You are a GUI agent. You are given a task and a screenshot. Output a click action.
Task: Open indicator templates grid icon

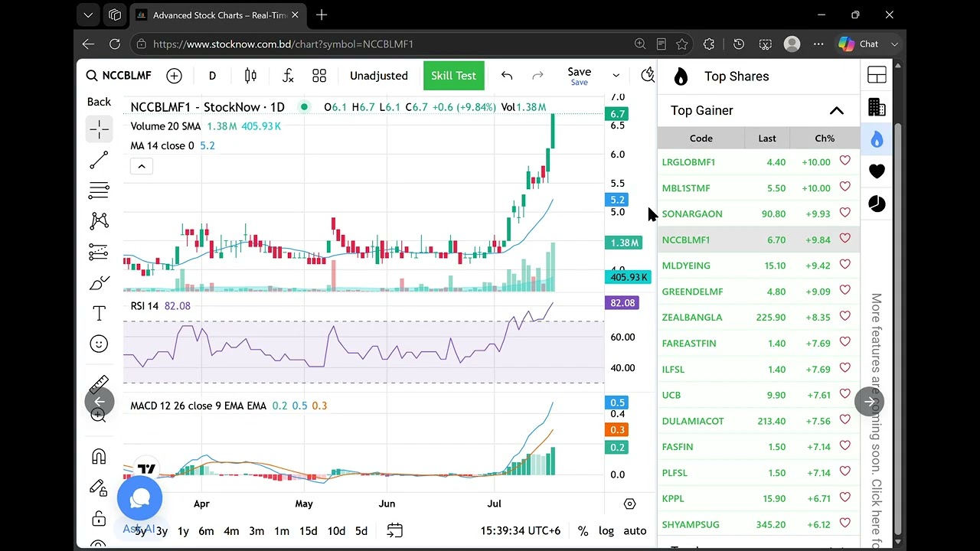(x=319, y=76)
